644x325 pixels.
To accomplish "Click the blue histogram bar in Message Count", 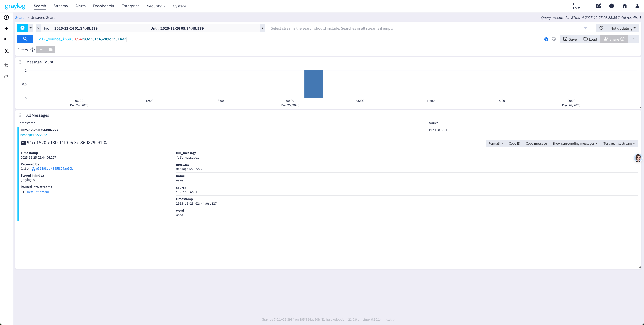I will (x=313, y=84).
